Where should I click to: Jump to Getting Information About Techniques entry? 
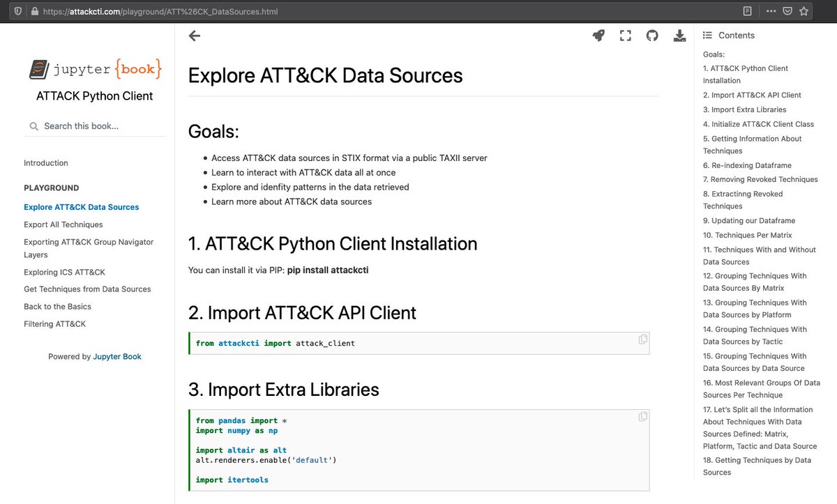(753, 144)
